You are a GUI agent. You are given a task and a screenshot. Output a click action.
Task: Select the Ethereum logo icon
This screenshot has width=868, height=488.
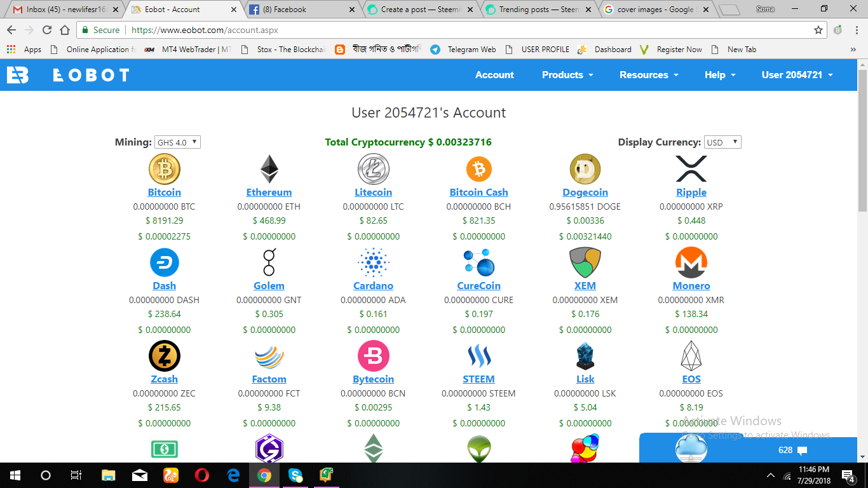(x=269, y=168)
